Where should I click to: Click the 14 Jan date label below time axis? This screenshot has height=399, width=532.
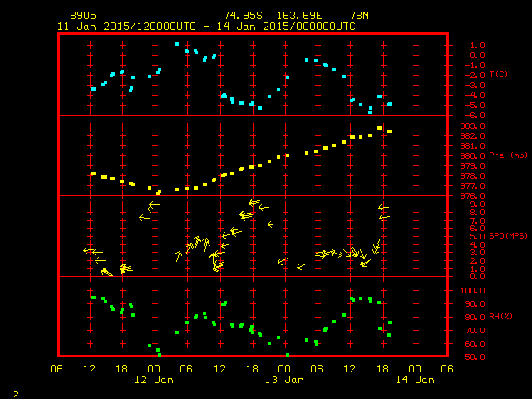coord(415,380)
